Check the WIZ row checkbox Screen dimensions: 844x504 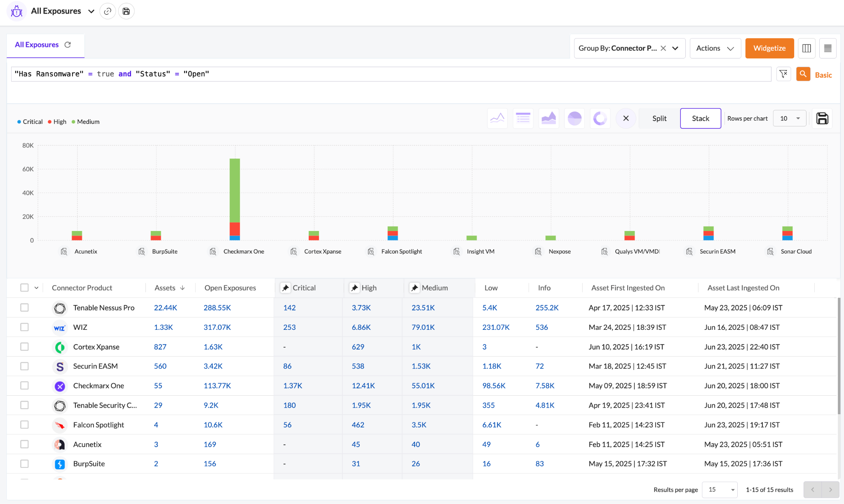pos(24,327)
